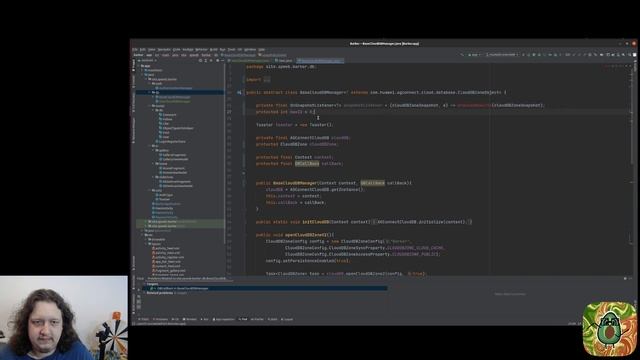Image resolution: width=640 pixels, height=360 pixels.
Task: Select the manifests folder in tree
Action: click(154, 70)
